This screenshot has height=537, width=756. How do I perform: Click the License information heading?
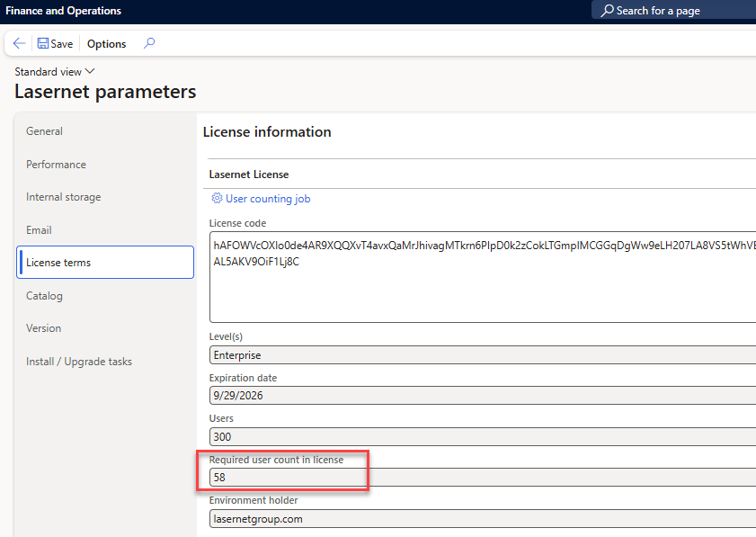267,132
